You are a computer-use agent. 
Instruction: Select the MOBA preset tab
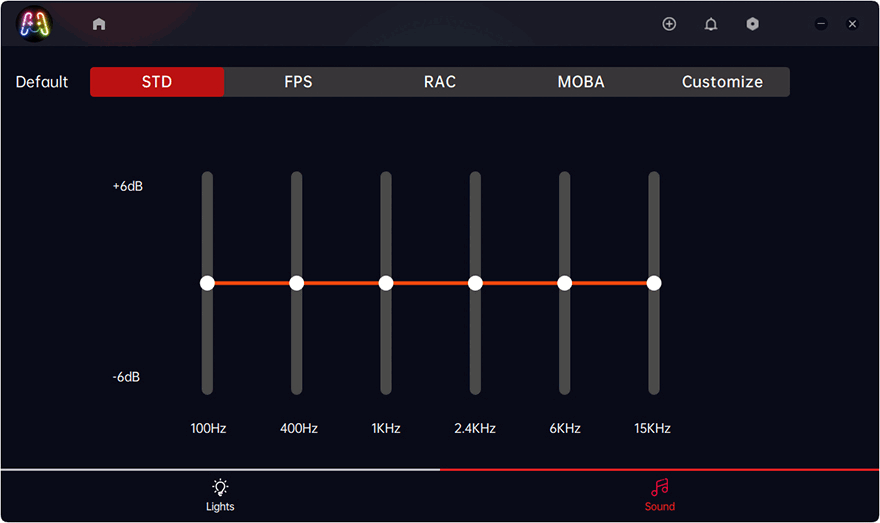pyautogui.click(x=581, y=82)
